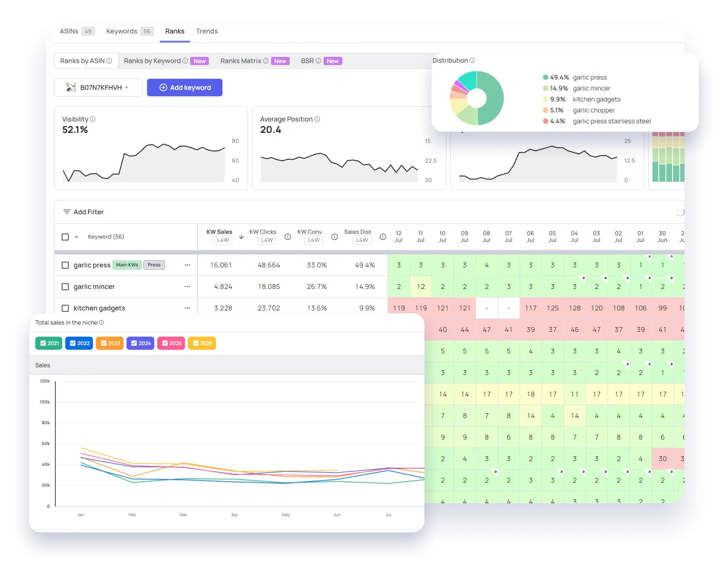Screen dimensions: 728x573
Task: Open info icon next to Distribution title
Action: (x=472, y=60)
